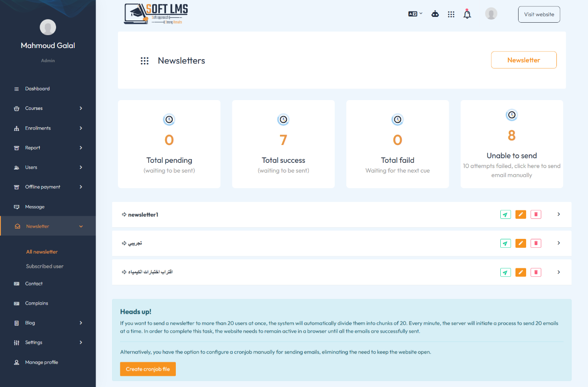
Task: Open Dashboard in the sidebar
Action: pyautogui.click(x=48, y=89)
